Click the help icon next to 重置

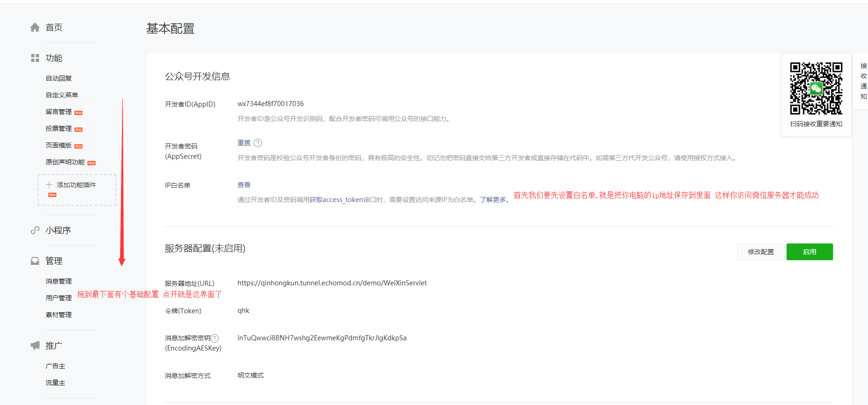pos(258,143)
